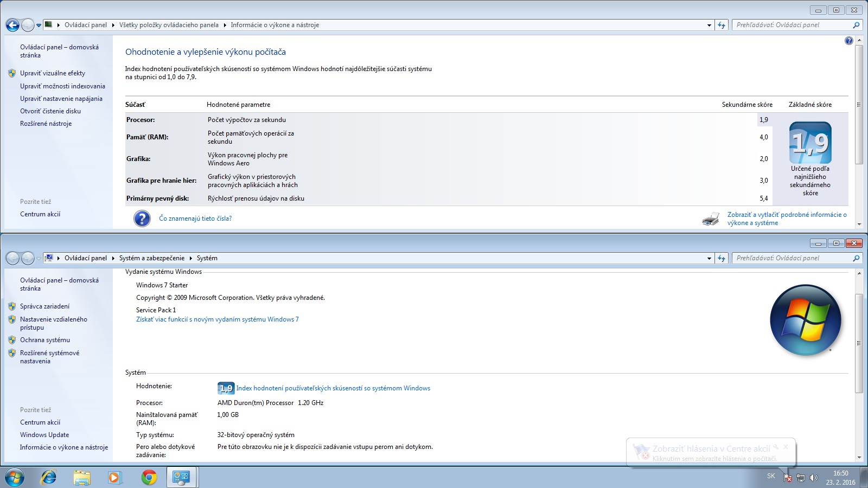Viewport: 868px width, 488px height.
Task: Open the Nastavenie vzdialeného prístupu link
Action: coord(54,323)
